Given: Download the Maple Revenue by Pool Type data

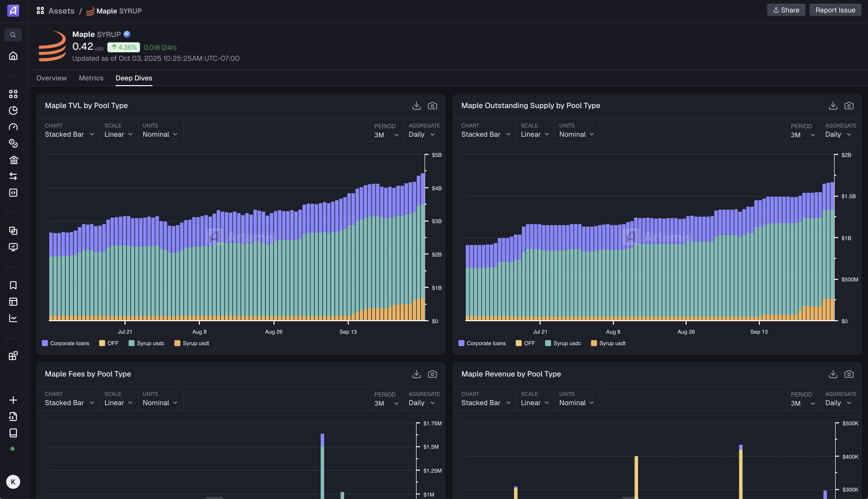Looking at the screenshot, I should 833,374.
